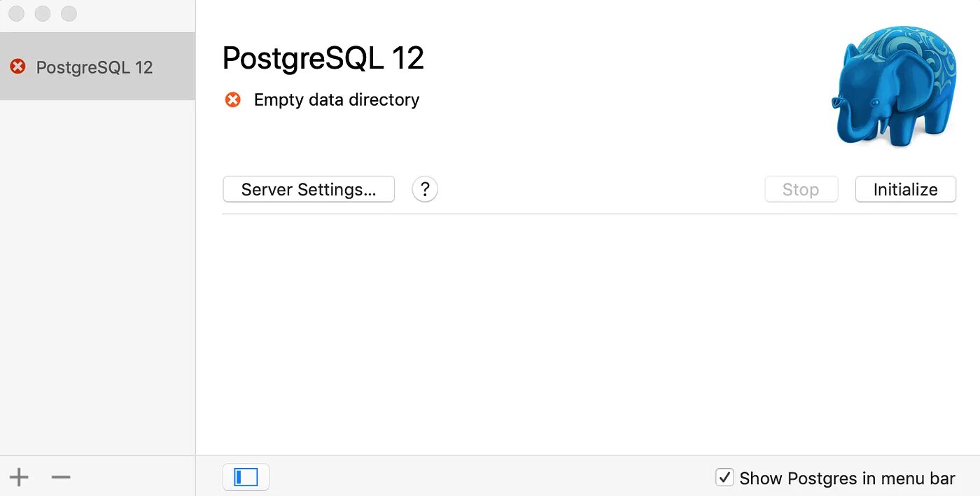Click the orange error icon next to Empty data directory
Viewport: 980px width, 496px height.
232,99
